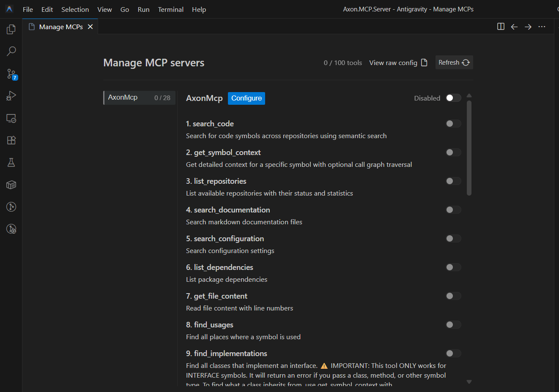Screen dimensions: 559x392
Task: Open the Run menu
Action: (143, 9)
